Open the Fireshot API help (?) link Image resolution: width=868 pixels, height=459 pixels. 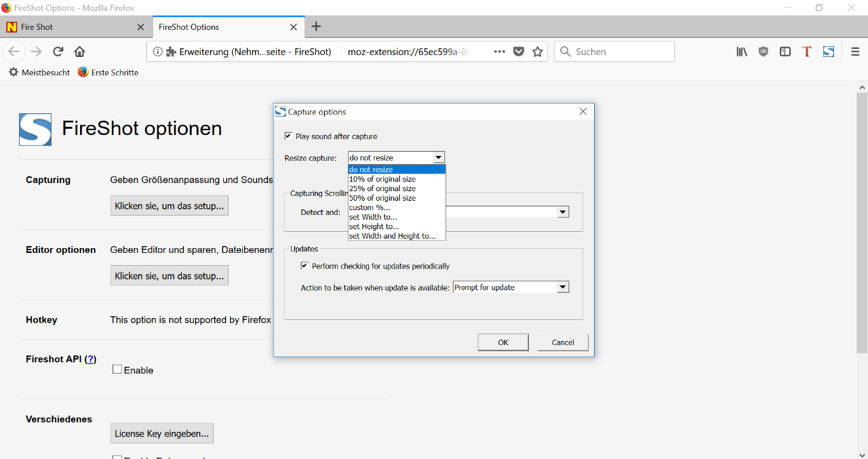coord(91,359)
